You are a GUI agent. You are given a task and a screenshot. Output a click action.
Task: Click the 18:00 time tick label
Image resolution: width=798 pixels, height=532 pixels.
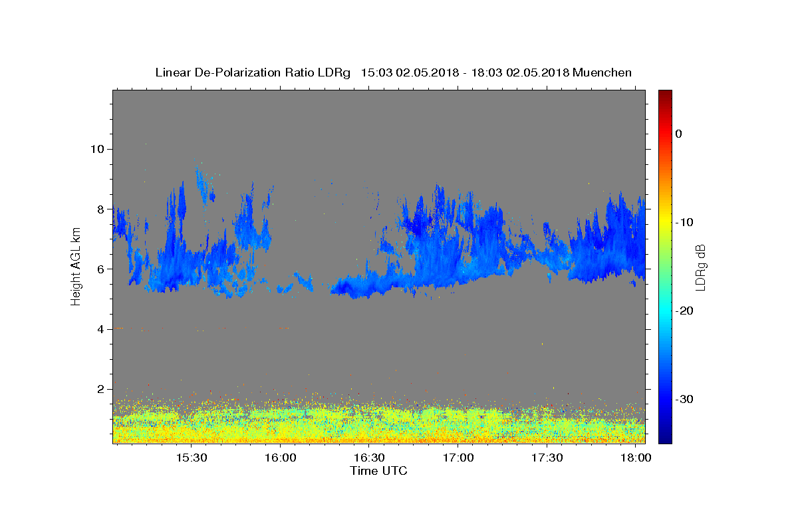tap(636, 458)
